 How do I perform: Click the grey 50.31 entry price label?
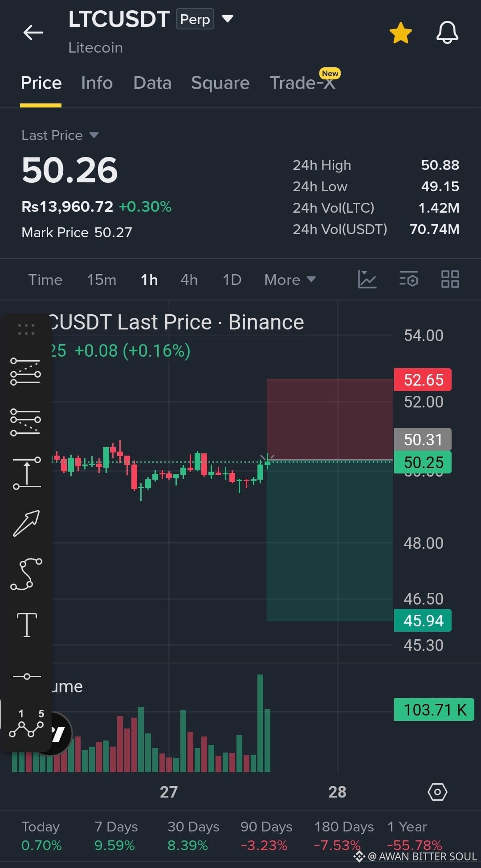(423, 440)
